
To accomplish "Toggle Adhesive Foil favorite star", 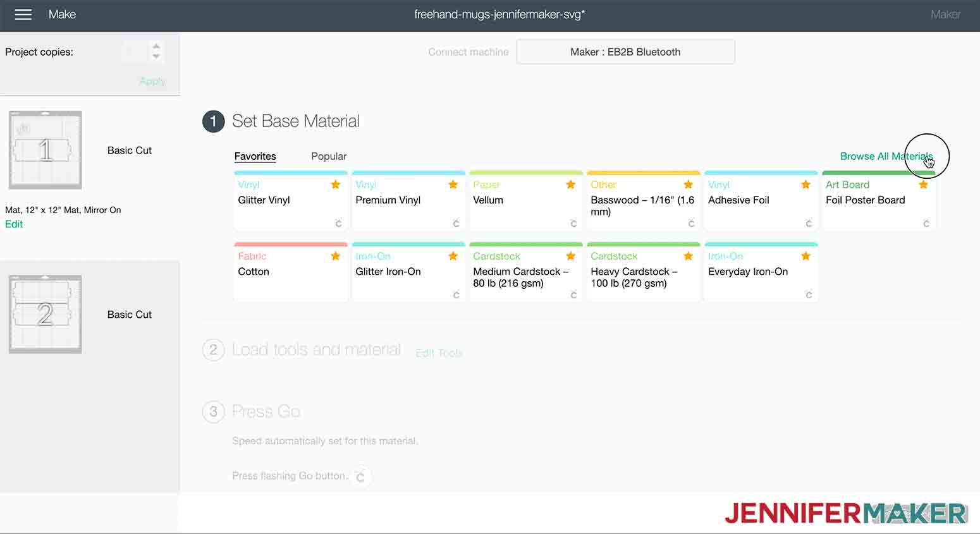I will click(806, 185).
